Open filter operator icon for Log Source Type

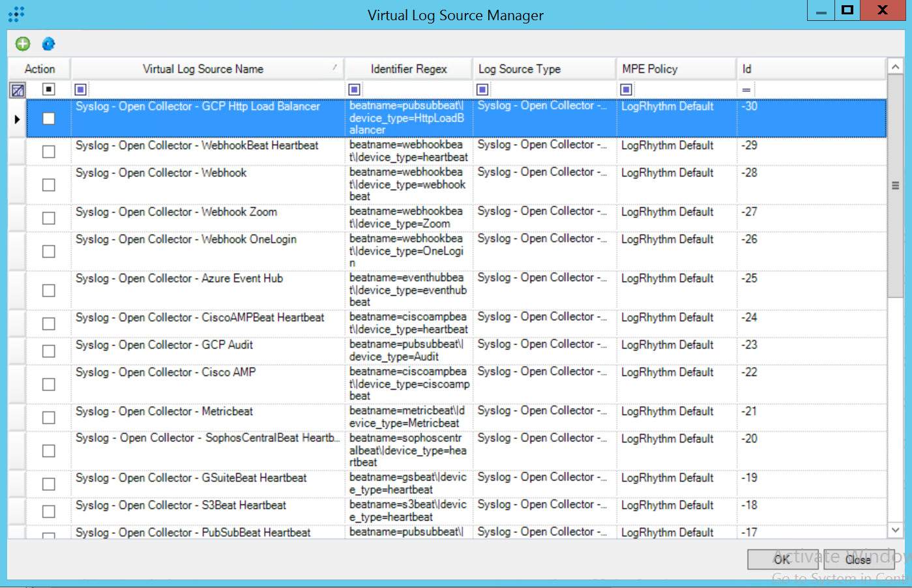(482, 89)
